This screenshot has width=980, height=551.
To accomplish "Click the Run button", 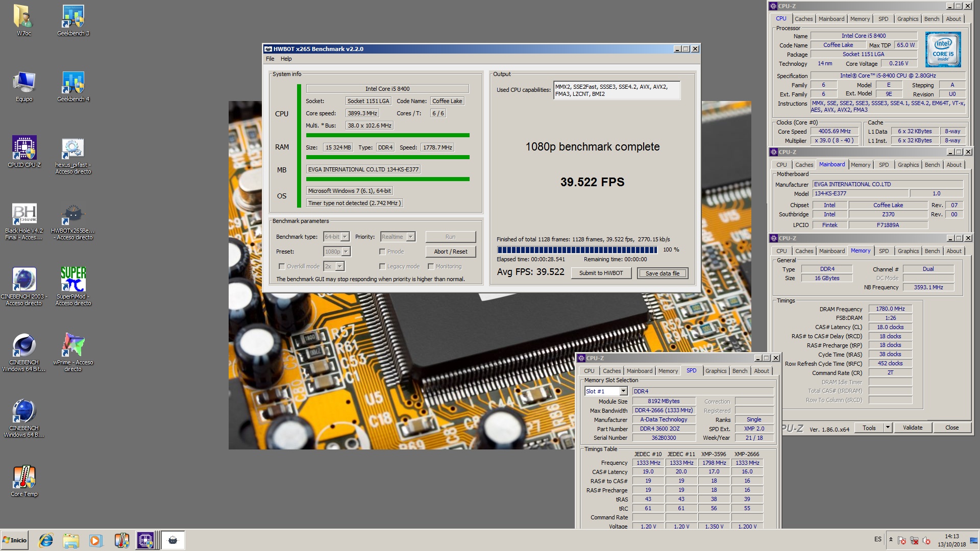I will click(450, 237).
